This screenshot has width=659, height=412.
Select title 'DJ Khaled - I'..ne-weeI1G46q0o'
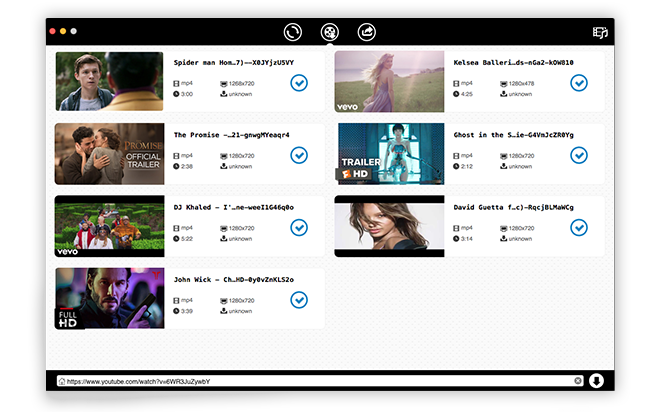pos(234,207)
